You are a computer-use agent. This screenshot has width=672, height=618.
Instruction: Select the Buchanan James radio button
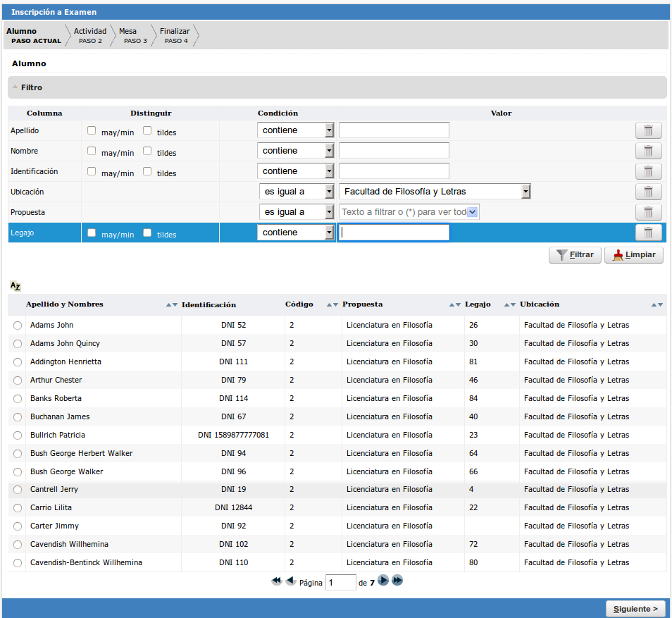18,417
